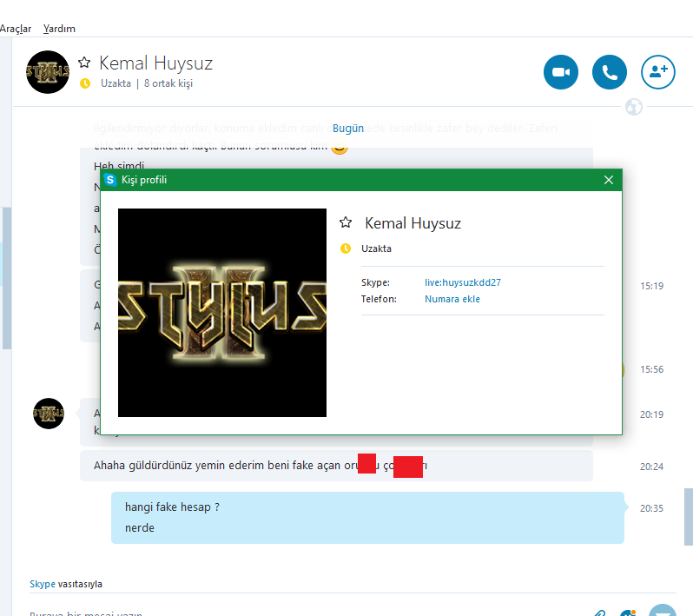Click the 15:19 timestamp

652,286
